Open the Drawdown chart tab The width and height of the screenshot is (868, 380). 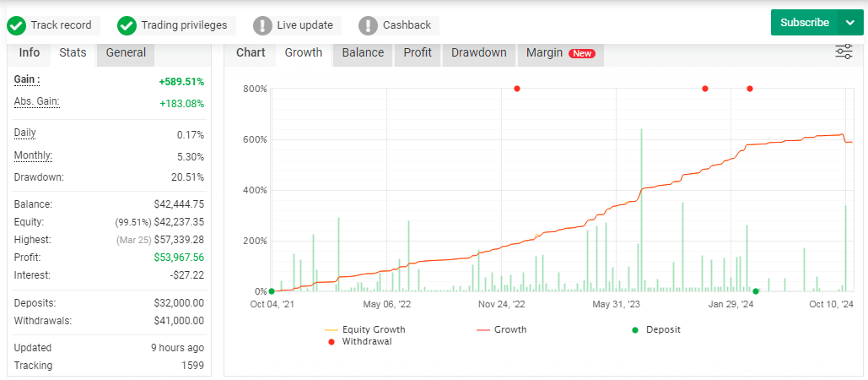tap(479, 52)
